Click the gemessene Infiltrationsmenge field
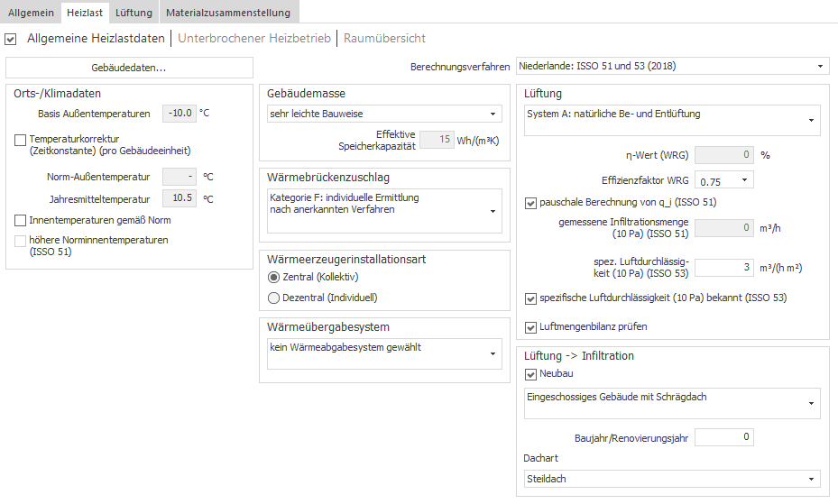The height and width of the screenshot is (504, 838). [724, 228]
